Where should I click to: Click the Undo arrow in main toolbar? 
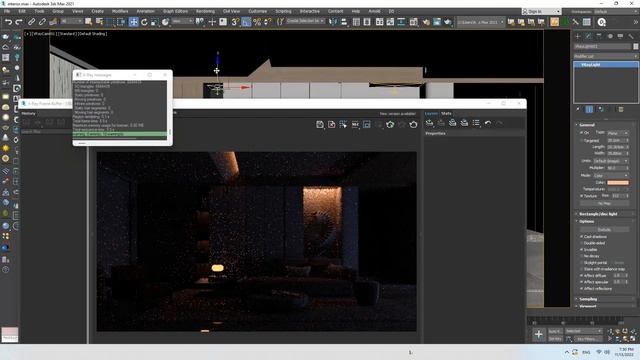tap(8, 22)
